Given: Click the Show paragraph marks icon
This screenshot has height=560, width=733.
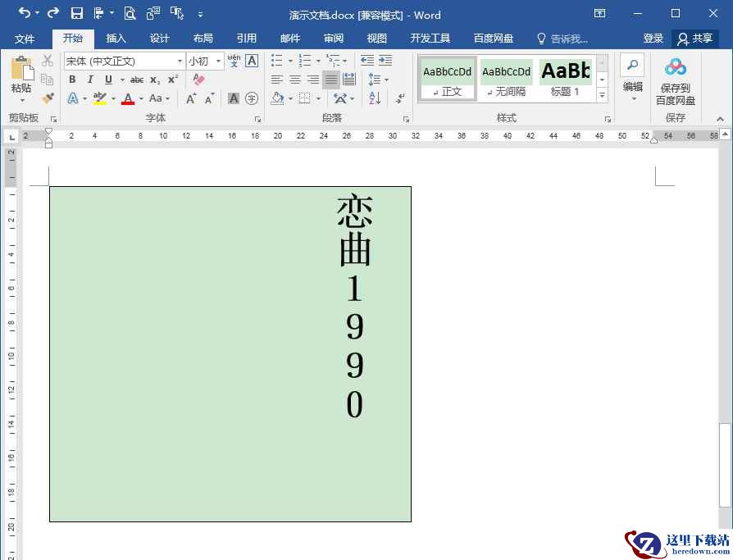Looking at the screenshot, I should [x=400, y=98].
